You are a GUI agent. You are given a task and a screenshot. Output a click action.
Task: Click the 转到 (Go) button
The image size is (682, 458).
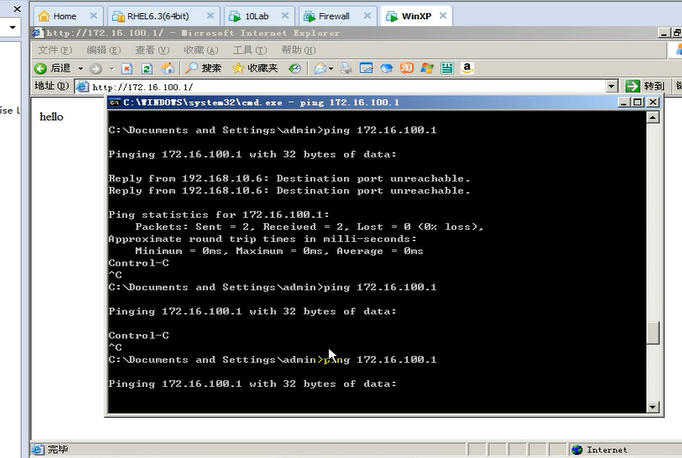pyautogui.click(x=645, y=86)
